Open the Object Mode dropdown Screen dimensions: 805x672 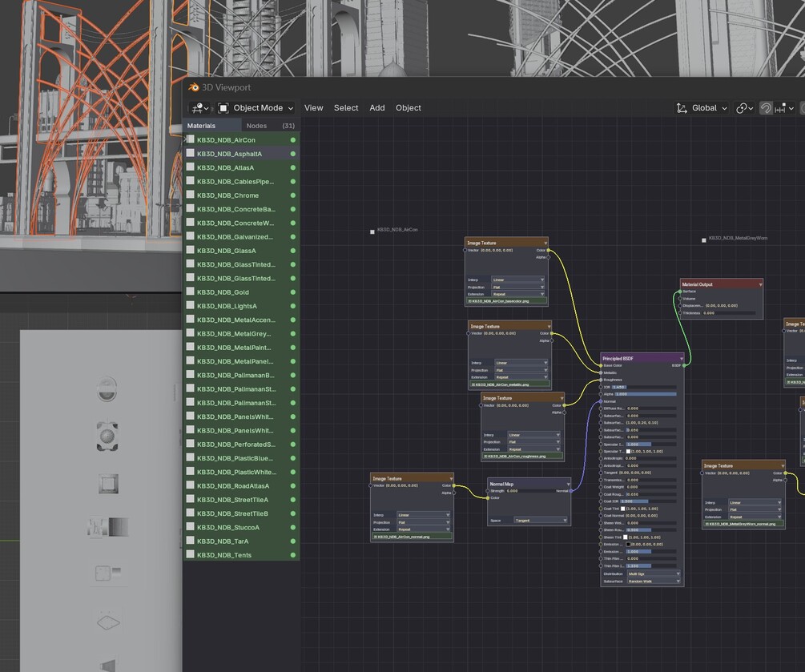256,108
